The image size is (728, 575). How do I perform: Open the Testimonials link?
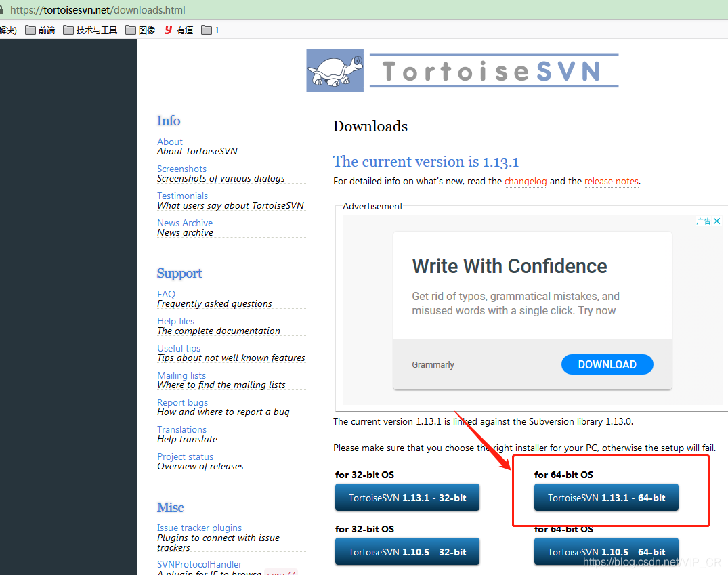[x=182, y=196]
